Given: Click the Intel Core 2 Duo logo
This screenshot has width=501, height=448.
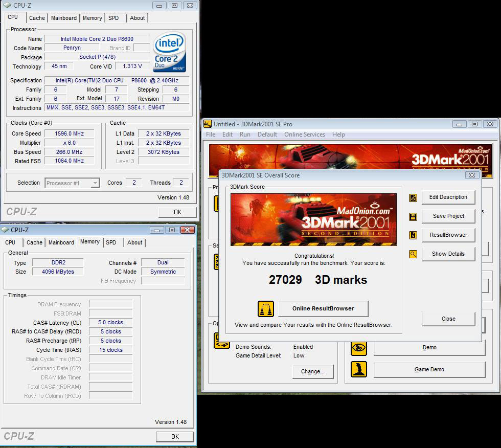Looking at the screenshot, I should [170, 53].
